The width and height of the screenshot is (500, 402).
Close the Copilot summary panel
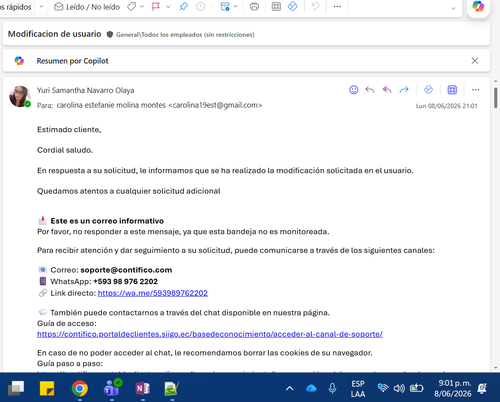[475, 61]
